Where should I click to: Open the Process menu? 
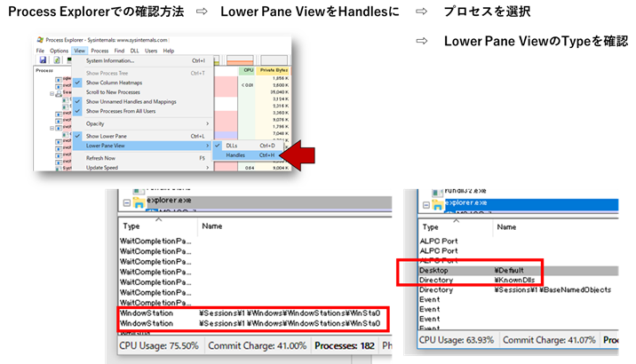click(99, 51)
